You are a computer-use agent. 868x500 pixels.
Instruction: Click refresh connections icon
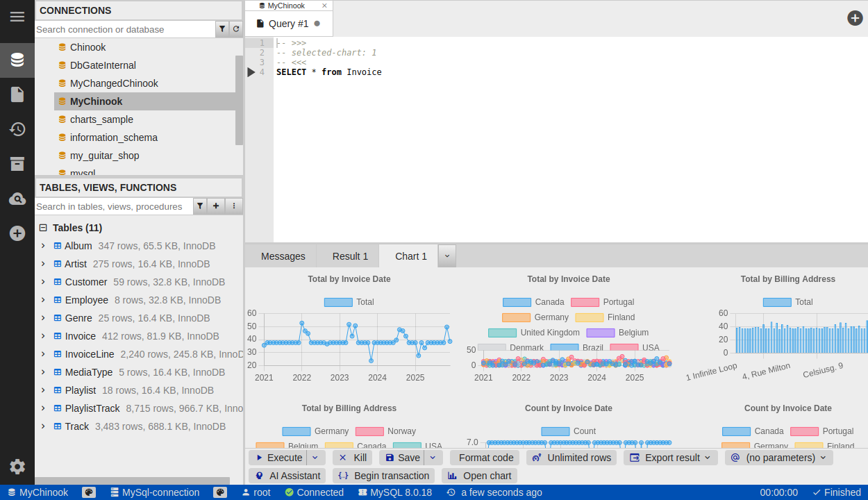pyautogui.click(x=236, y=29)
